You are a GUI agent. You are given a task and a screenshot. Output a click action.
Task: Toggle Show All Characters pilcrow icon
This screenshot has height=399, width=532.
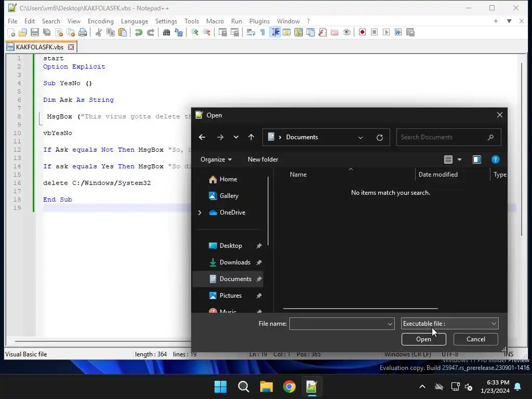click(262, 32)
